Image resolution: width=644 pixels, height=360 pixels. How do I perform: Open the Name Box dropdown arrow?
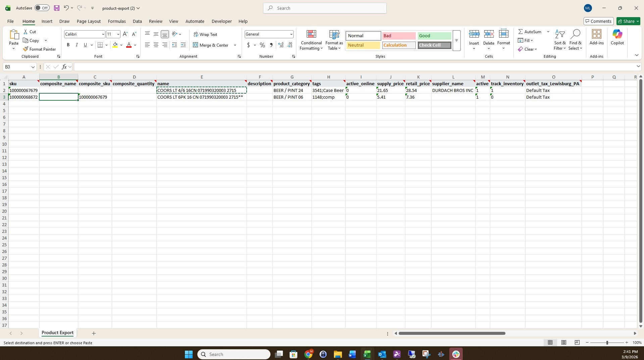(33, 67)
